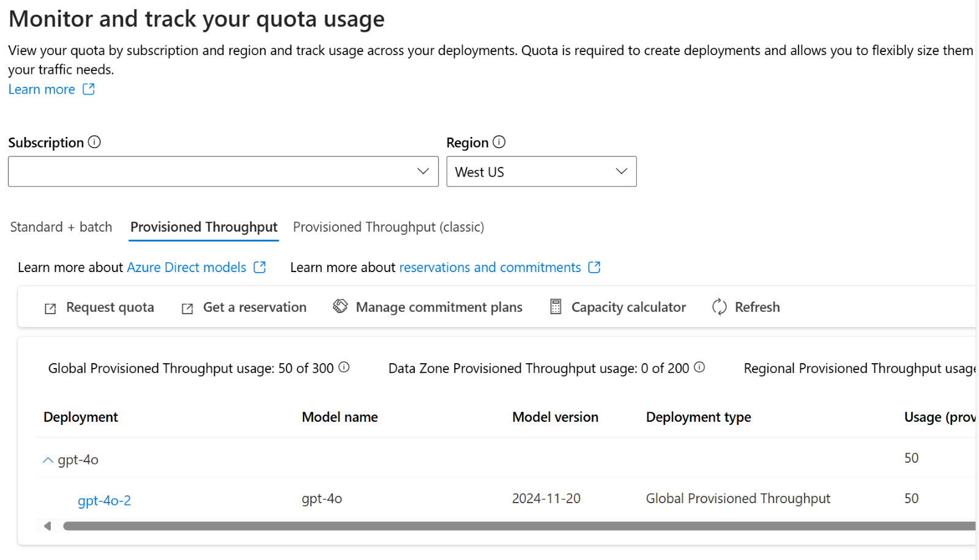Click the Region info icon
Image resolution: width=979 pixels, height=560 pixels.
499,142
